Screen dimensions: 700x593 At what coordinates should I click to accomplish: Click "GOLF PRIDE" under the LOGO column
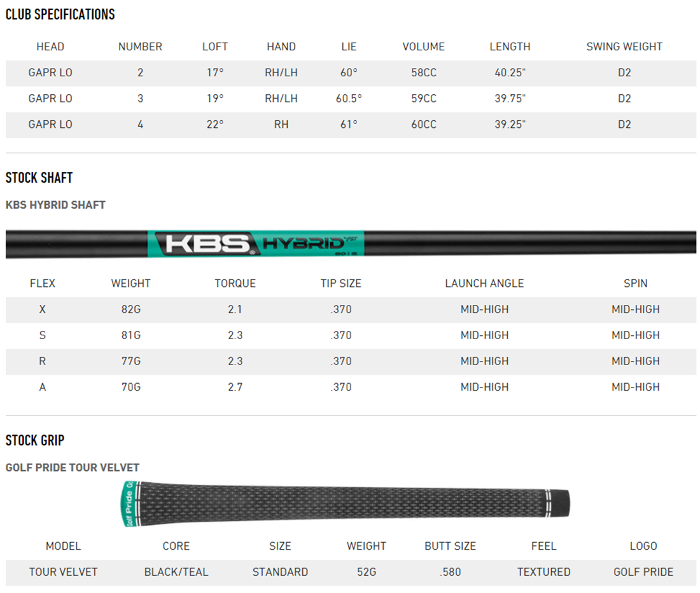point(643,573)
